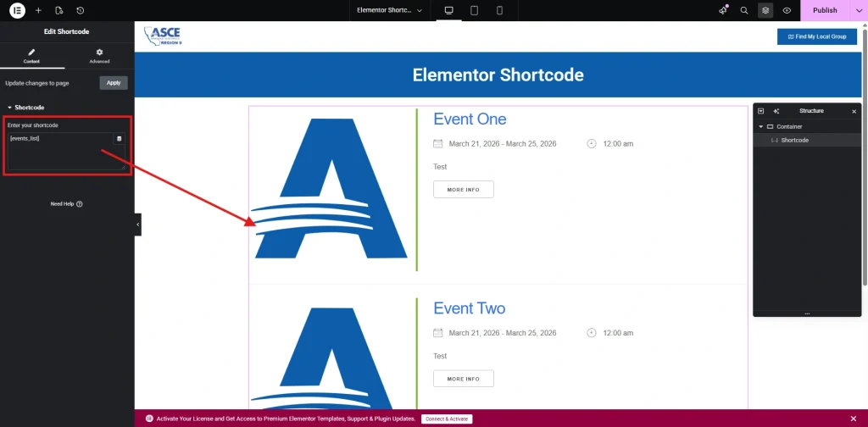The width and height of the screenshot is (868, 427).
Task: Open the Elementor logo menu
Action: coord(17,10)
